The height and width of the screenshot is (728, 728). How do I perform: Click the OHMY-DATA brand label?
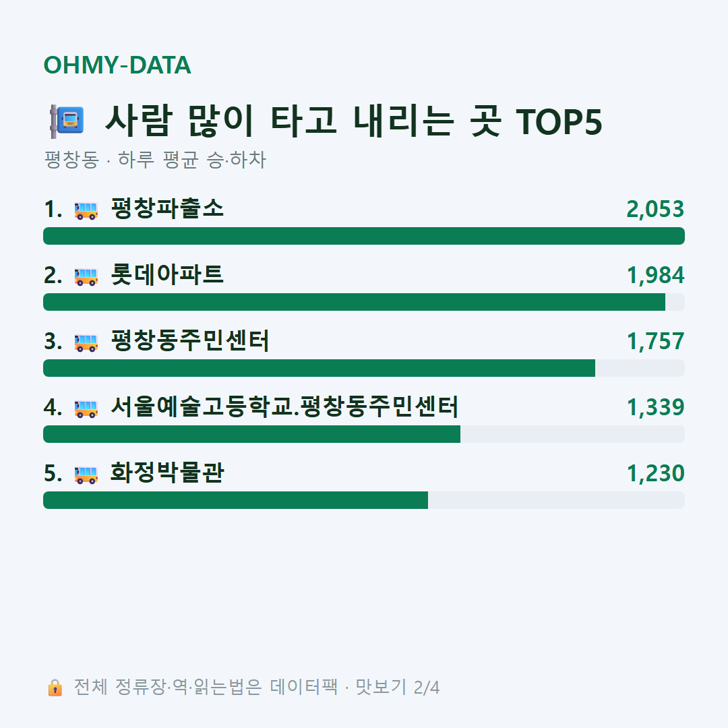click(x=117, y=65)
